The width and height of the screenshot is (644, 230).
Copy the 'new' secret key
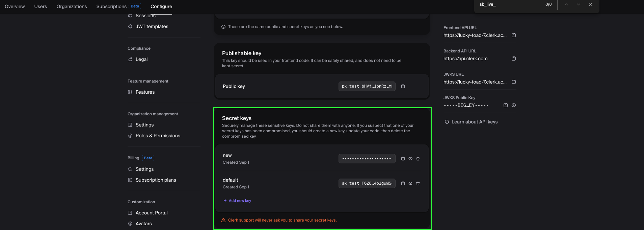pyautogui.click(x=403, y=159)
